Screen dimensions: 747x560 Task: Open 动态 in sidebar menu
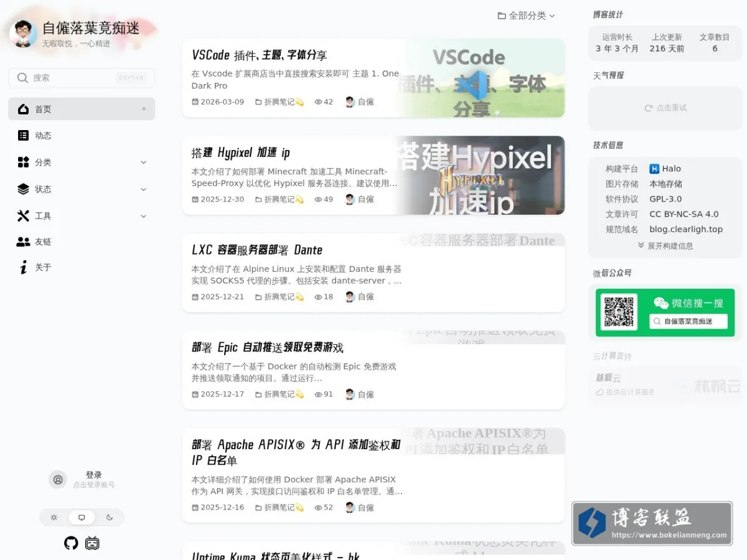(x=82, y=135)
